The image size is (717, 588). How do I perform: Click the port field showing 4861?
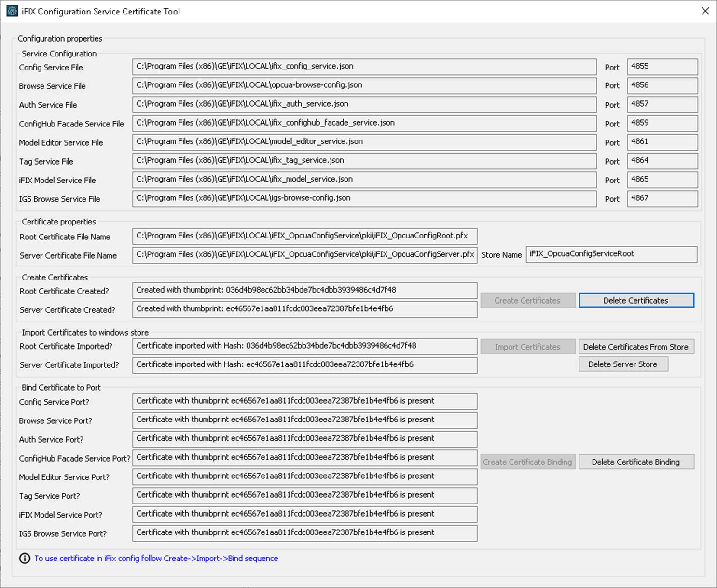[662, 142]
